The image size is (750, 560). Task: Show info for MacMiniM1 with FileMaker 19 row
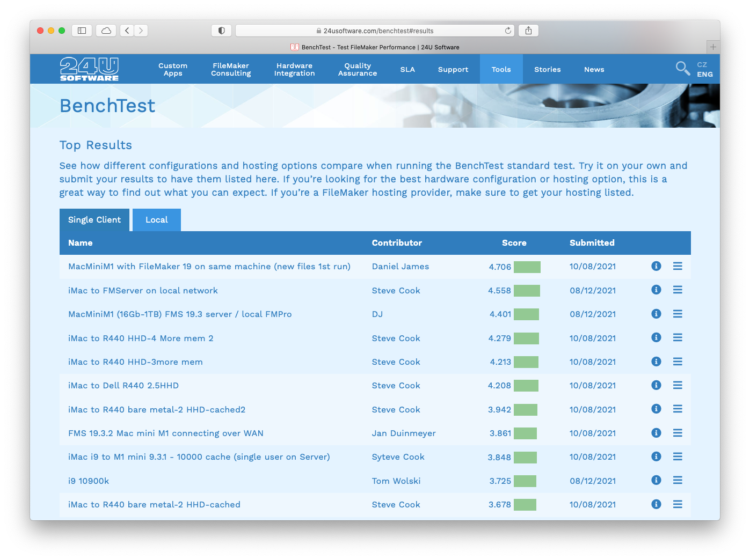point(656,266)
